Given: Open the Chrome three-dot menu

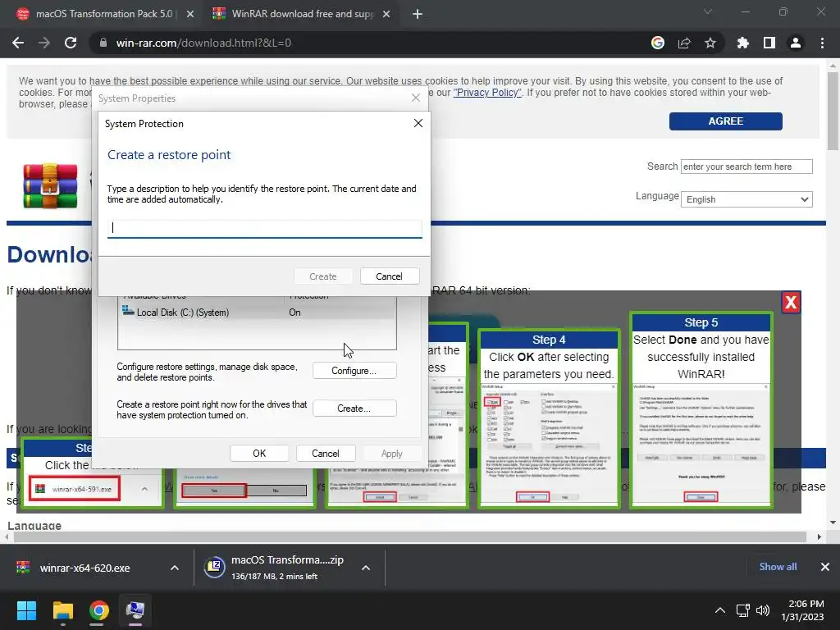Looking at the screenshot, I should 822,43.
